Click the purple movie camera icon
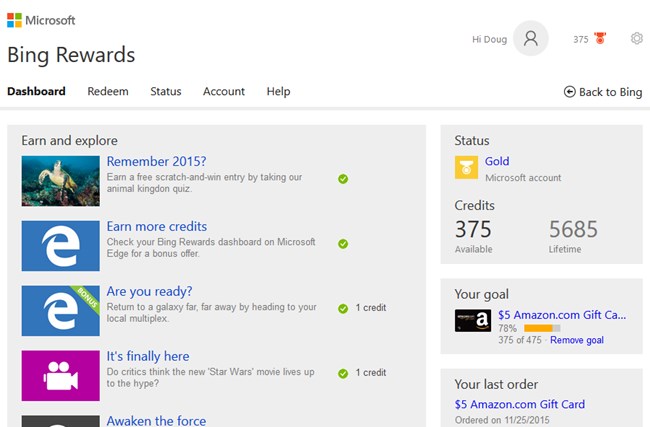This screenshot has height=427, width=650. pos(61,376)
